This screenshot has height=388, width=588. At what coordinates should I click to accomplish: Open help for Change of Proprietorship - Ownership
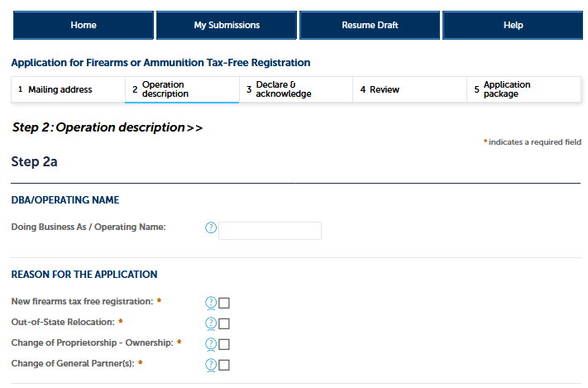(210, 344)
